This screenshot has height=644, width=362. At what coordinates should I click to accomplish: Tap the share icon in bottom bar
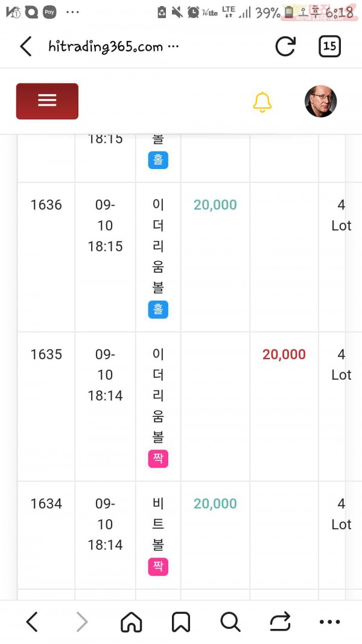tap(281, 622)
